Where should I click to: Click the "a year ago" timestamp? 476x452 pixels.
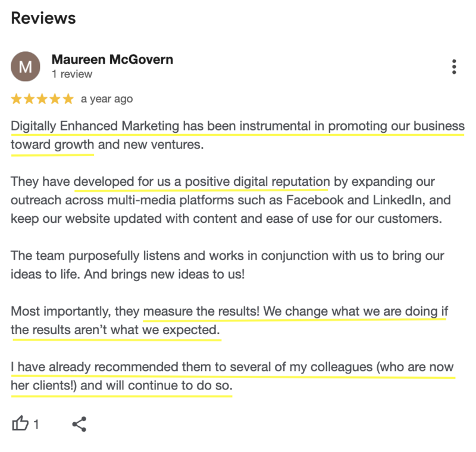[107, 99]
